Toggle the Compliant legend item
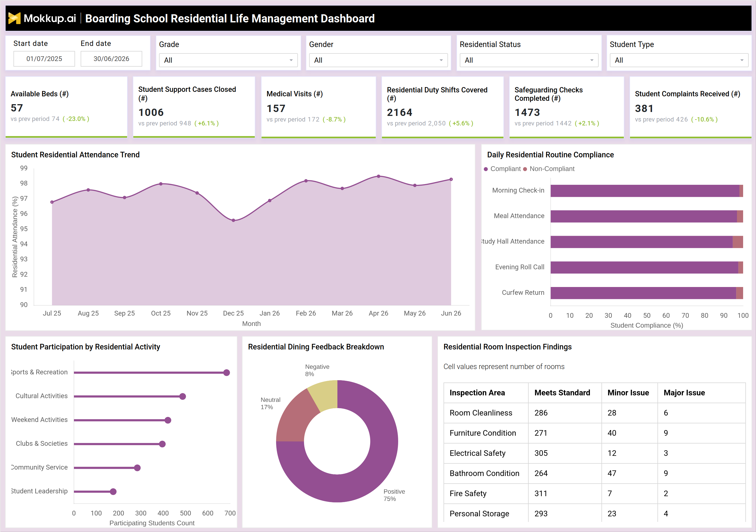Image resolution: width=756 pixels, height=532 pixels. click(503, 169)
